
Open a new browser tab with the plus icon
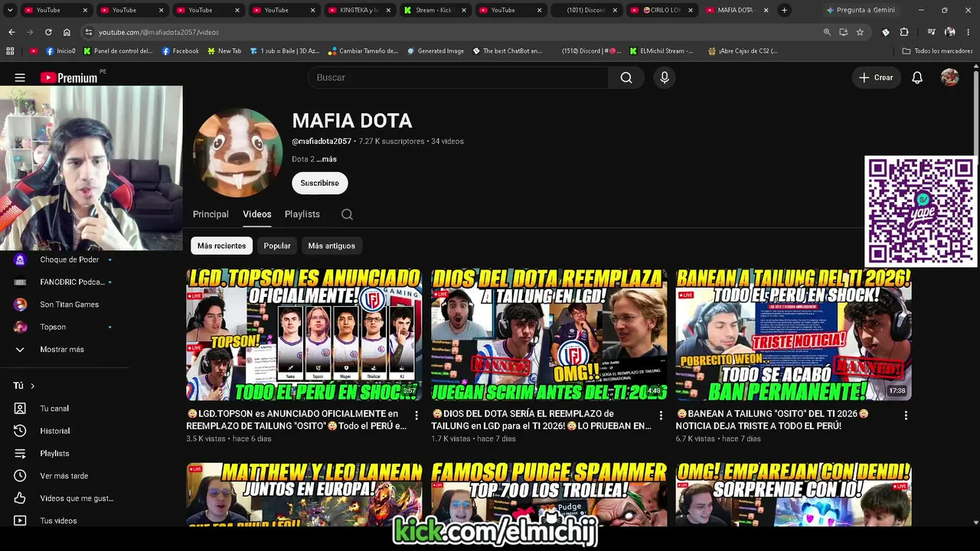pyautogui.click(x=784, y=10)
